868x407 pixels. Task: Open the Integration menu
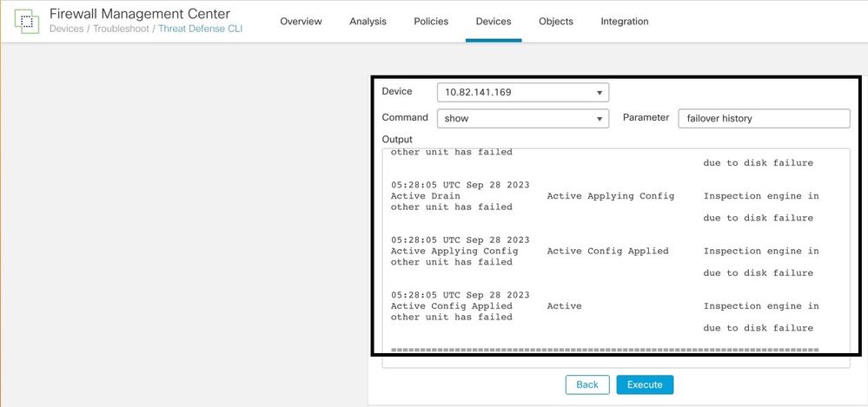pos(625,22)
